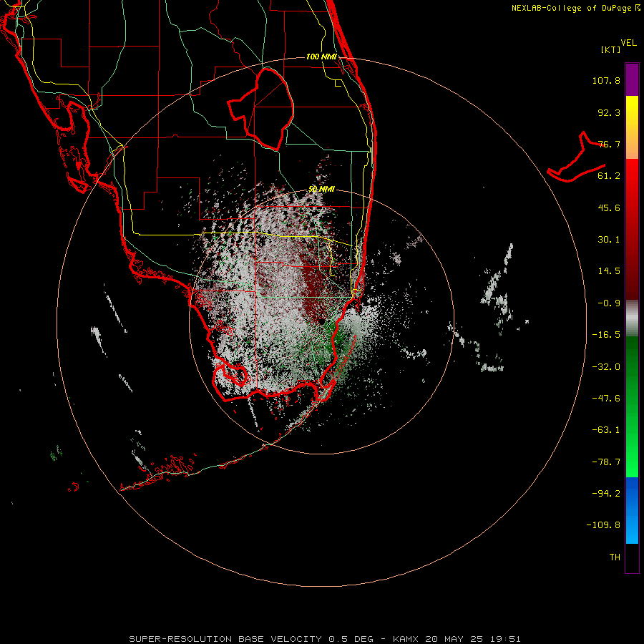644x644 pixels.
Task: Click the 100 NMI range ring label
Action: click(x=321, y=57)
